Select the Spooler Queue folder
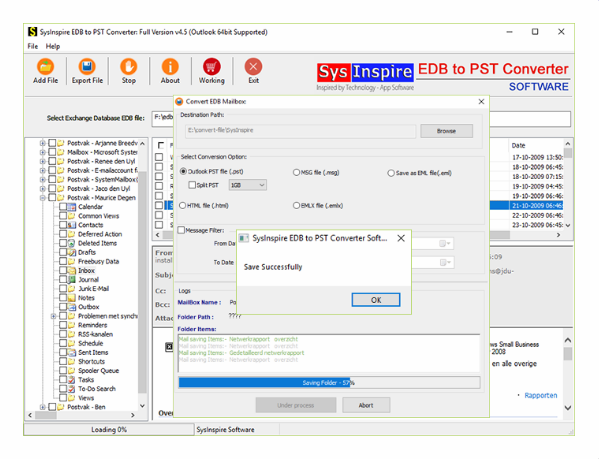Image resolution: width=599 pixels, height=459 pixels. (99, 371)
